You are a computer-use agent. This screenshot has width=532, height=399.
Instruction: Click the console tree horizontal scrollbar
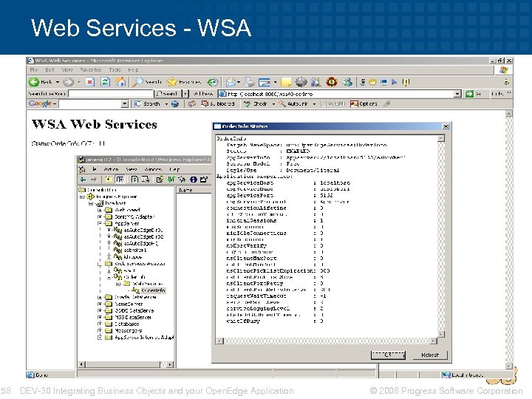(x=126, y=364)
